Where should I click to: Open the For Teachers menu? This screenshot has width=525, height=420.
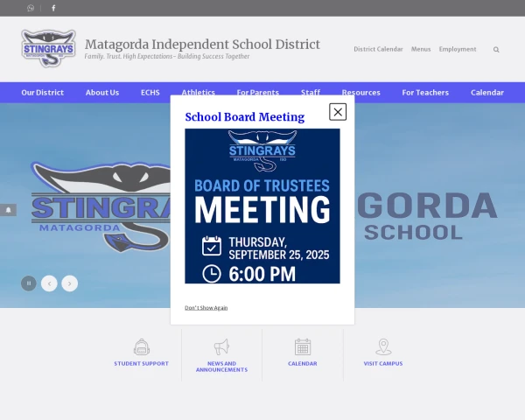click(x=425, y=93)
